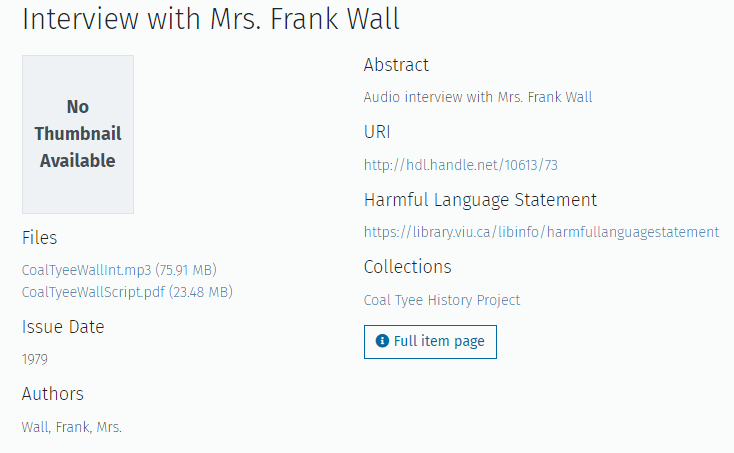This screenshot has height=453, width=734.
Task: Click the URI heading
Action: click(377, 132)
